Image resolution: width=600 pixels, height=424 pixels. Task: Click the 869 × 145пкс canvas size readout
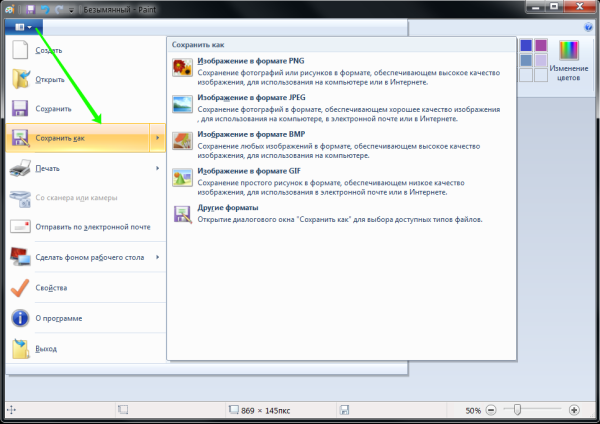(x=265, y=411)
